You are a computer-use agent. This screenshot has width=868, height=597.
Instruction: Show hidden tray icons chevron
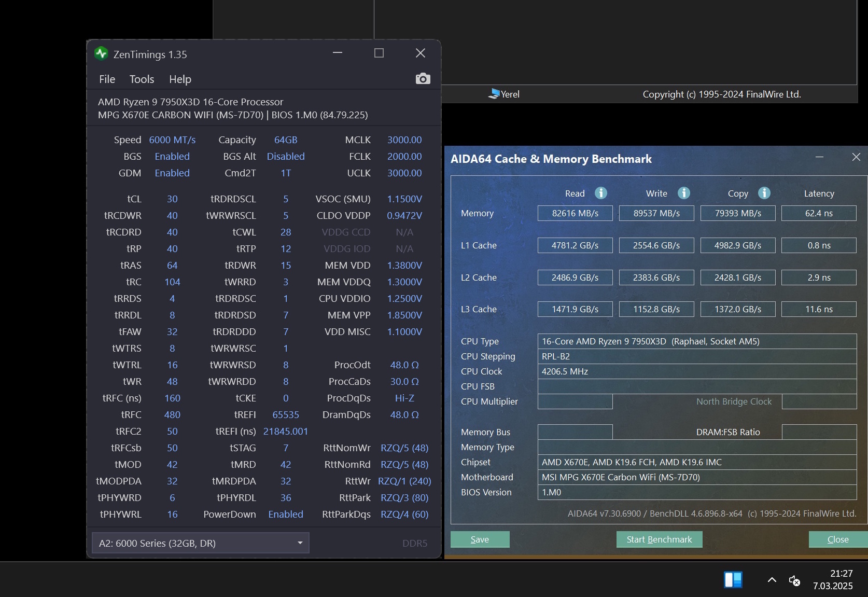coord(772,580)
